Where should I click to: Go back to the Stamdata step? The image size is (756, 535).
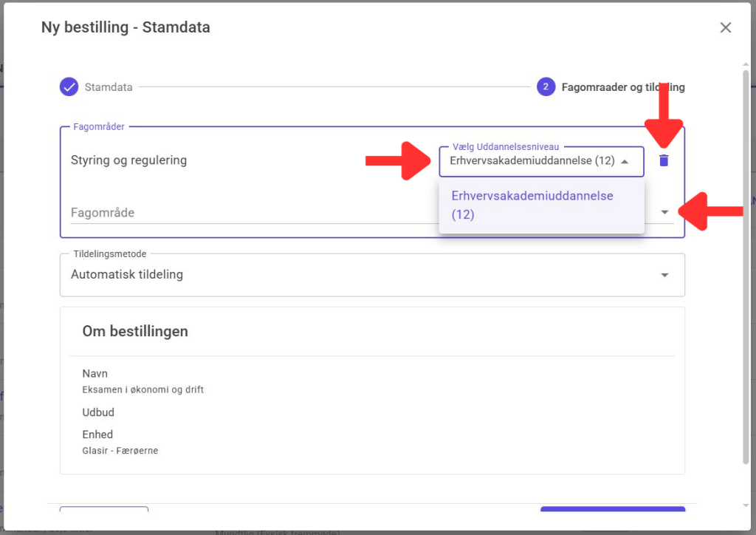(108, 87)
